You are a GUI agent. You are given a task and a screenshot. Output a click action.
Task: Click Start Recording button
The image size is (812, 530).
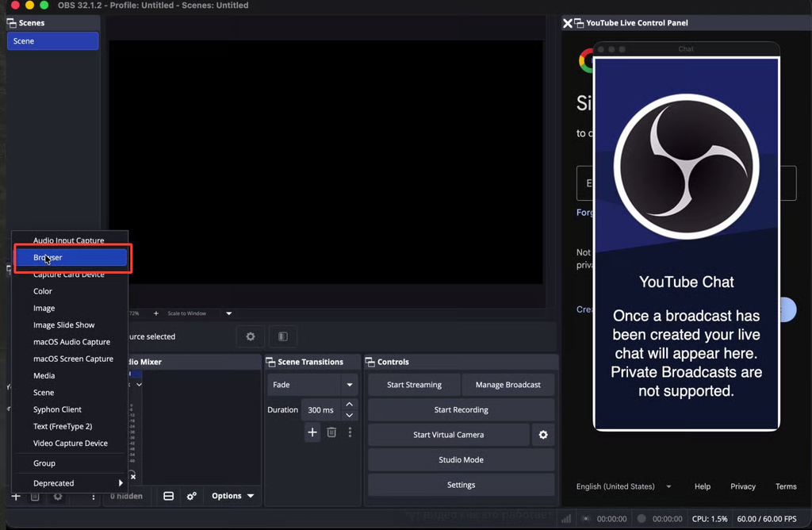[461, 410]
